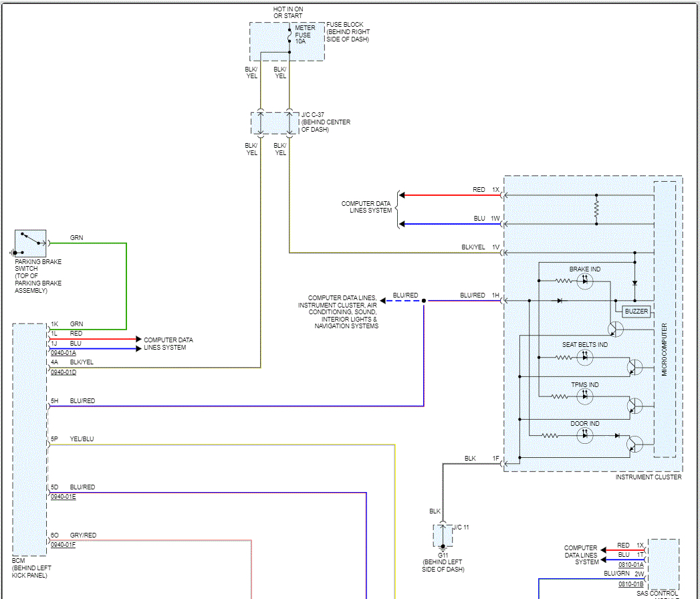Click the green GRN wire from parking brake switch

[126, 287]
